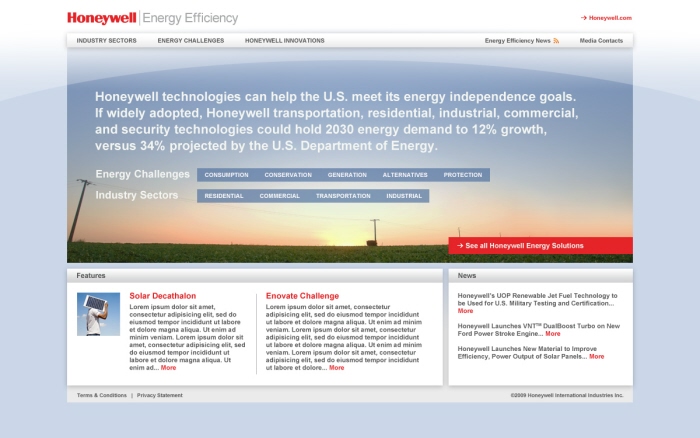Select the Consumption challenge button
The width and height of the screenshot is (700, 438).
226,175
